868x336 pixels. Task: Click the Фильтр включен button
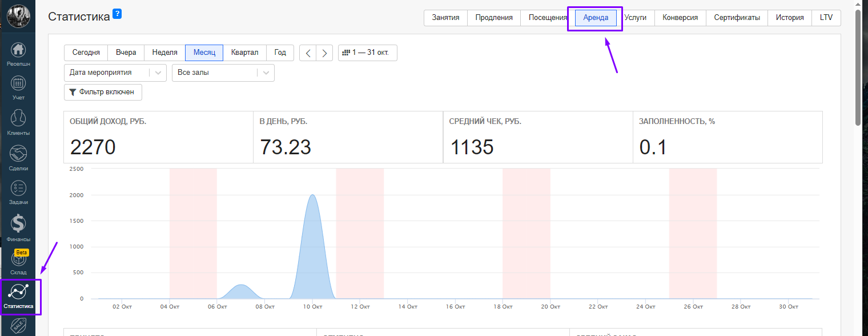[103, 92]
